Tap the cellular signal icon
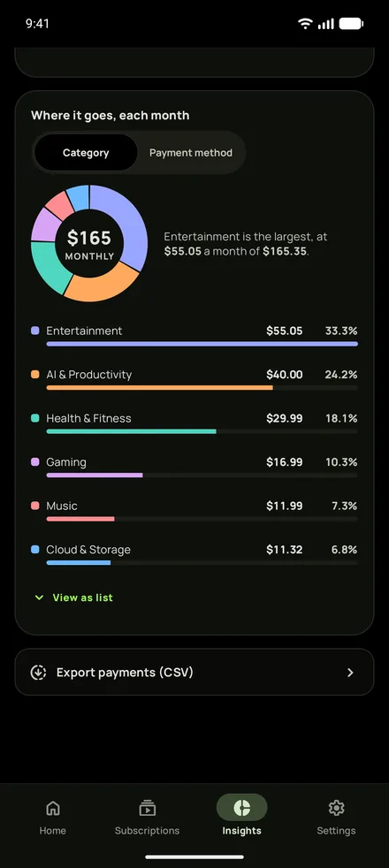 coord(326,23)
